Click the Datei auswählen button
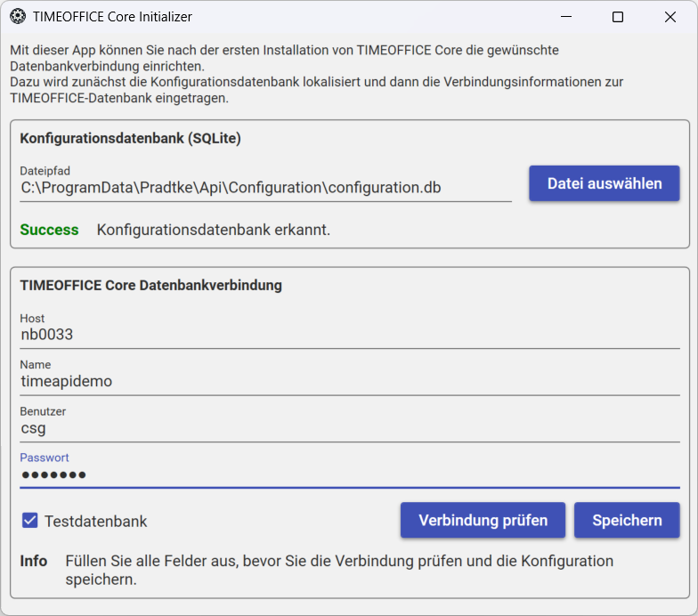 coord(604,183)
